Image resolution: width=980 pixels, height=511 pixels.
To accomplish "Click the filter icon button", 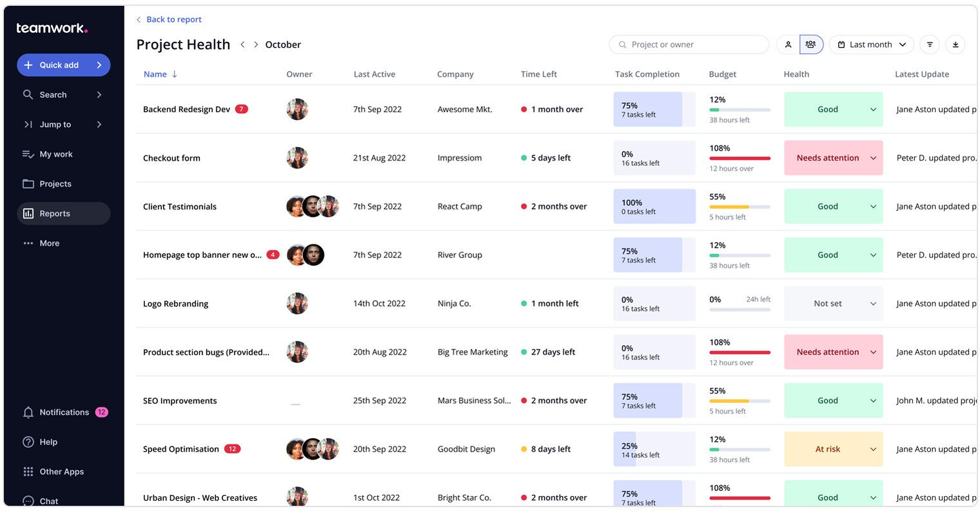I will point(930,45).
